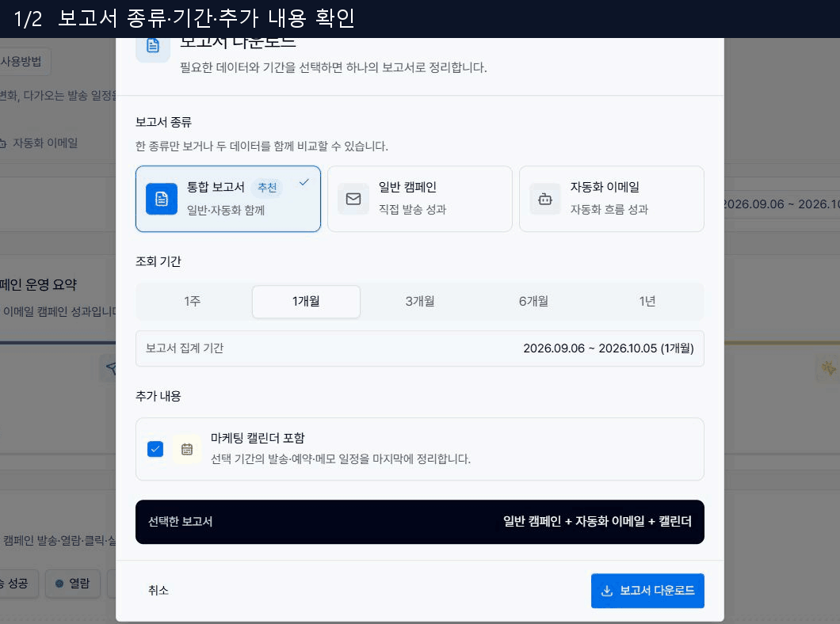This screenshot has width=840, height=624.
Task: Select the 통합 보고서 report type card
Action: click(x=228, y=199)
